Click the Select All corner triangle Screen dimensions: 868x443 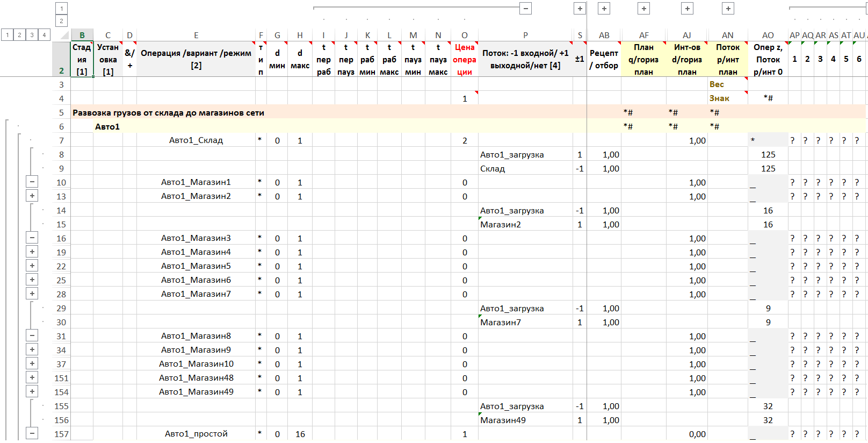(64, 35)
